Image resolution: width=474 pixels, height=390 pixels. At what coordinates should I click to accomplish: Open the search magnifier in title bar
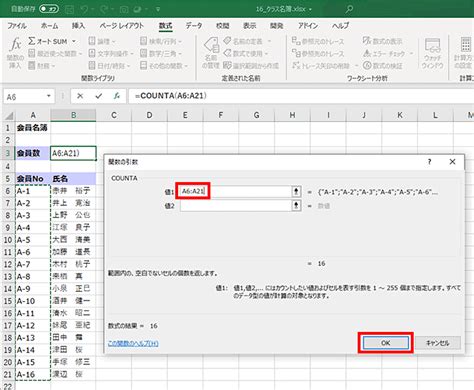(349, 9)
